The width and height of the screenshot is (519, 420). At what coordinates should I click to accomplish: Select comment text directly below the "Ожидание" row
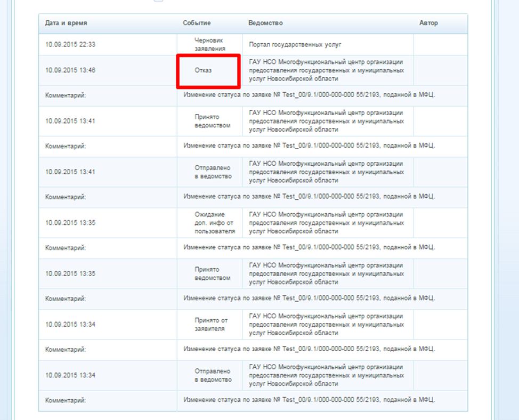coord(309,247)
